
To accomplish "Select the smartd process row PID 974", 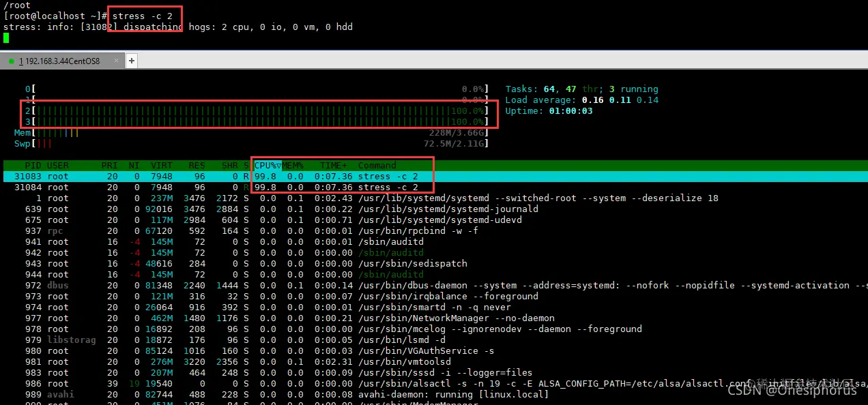I will (x=434, y=307).
